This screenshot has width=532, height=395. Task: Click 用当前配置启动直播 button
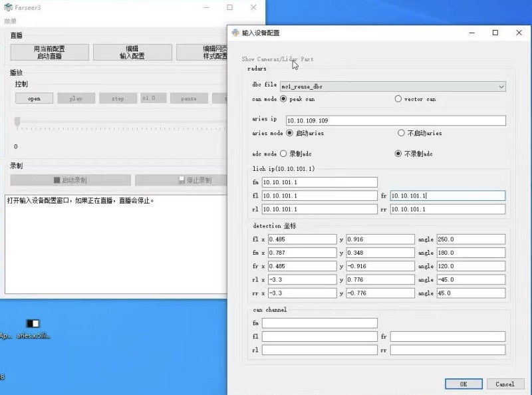click(49, 53)
